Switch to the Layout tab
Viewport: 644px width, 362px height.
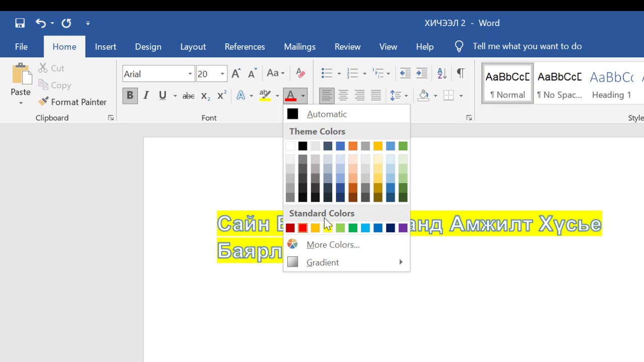(193, 47)
